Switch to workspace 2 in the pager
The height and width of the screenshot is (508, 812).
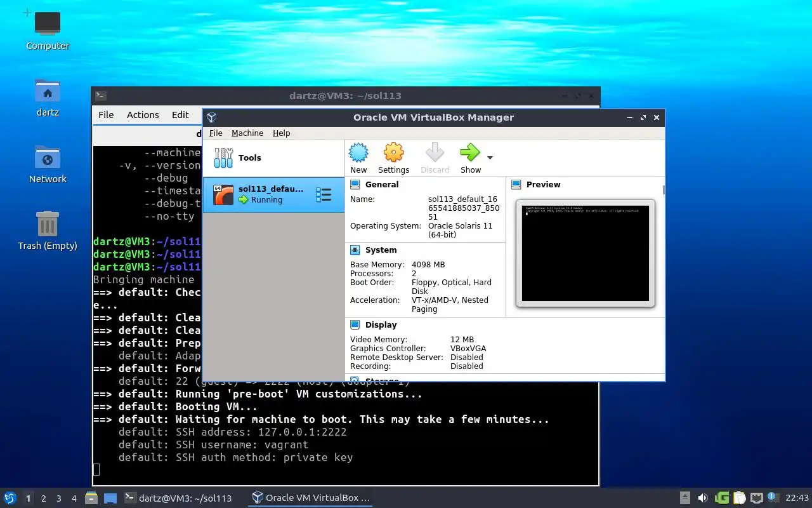(44, 498)
